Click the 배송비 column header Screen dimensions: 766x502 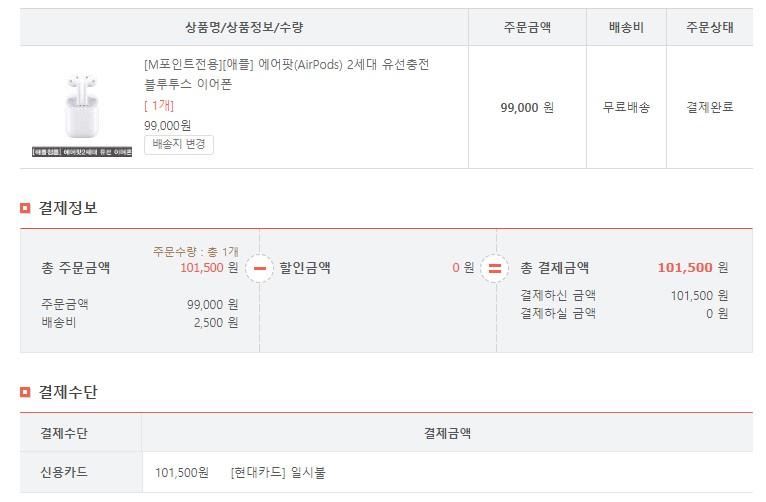click(x=626, y=27)
